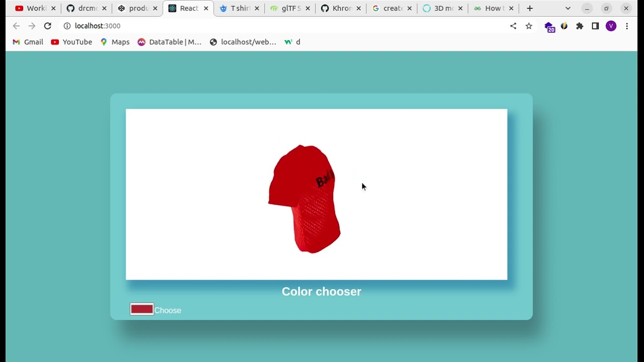Open the red color chooser swatch
The width and height of the screenshot is (644, 362).
(x=142, y=309)
